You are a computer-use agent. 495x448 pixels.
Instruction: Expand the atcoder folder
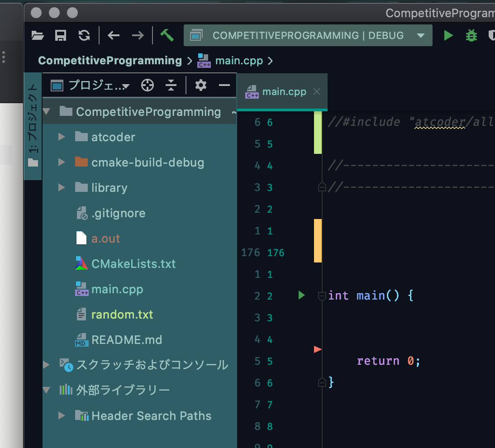[61, 137]
